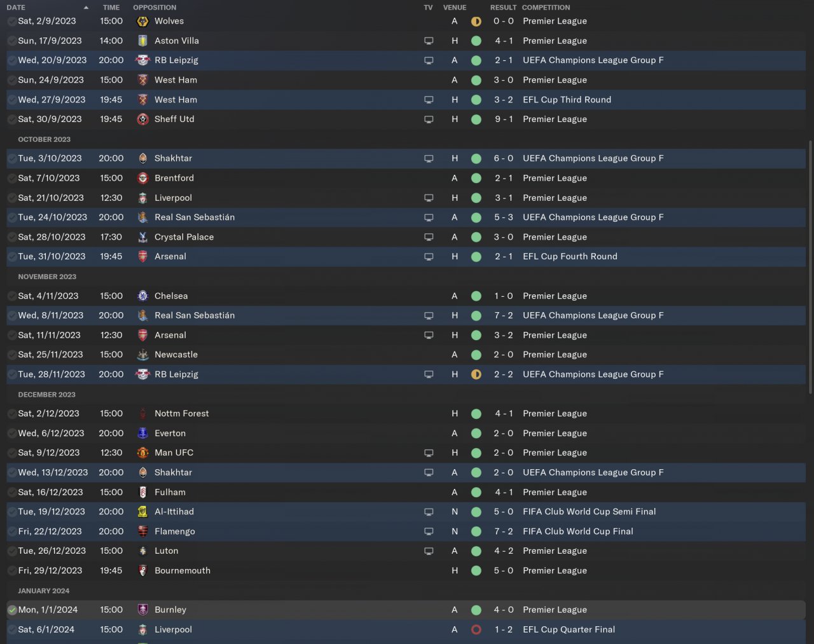Click the TV icon for Aston Villa match
This screenshot has height=644, width=814.
(429, 41)
